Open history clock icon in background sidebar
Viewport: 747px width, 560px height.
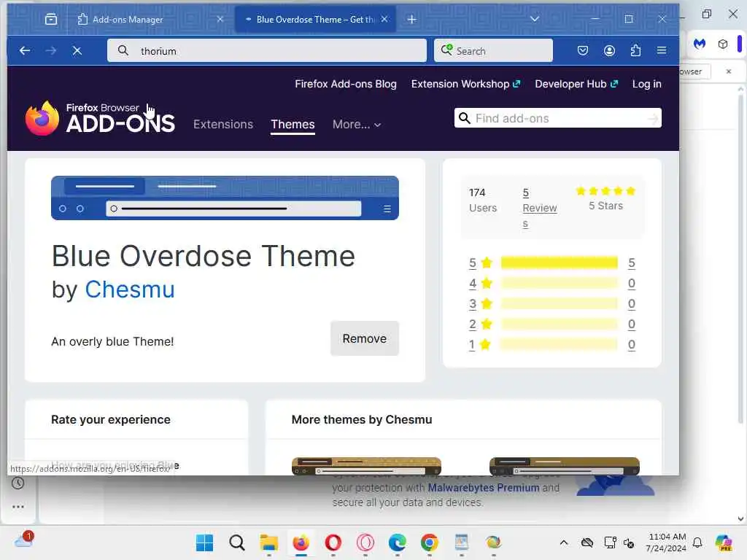pos(18,483)
